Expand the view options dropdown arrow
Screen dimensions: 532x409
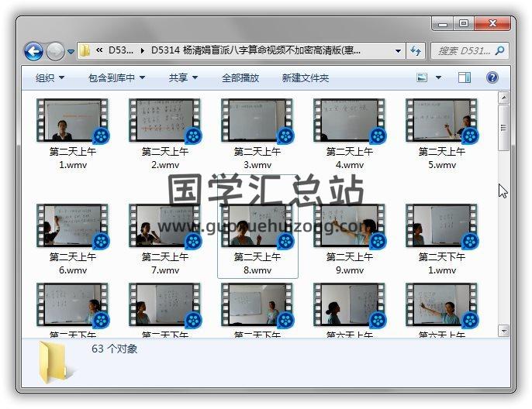tap(438, 77)
